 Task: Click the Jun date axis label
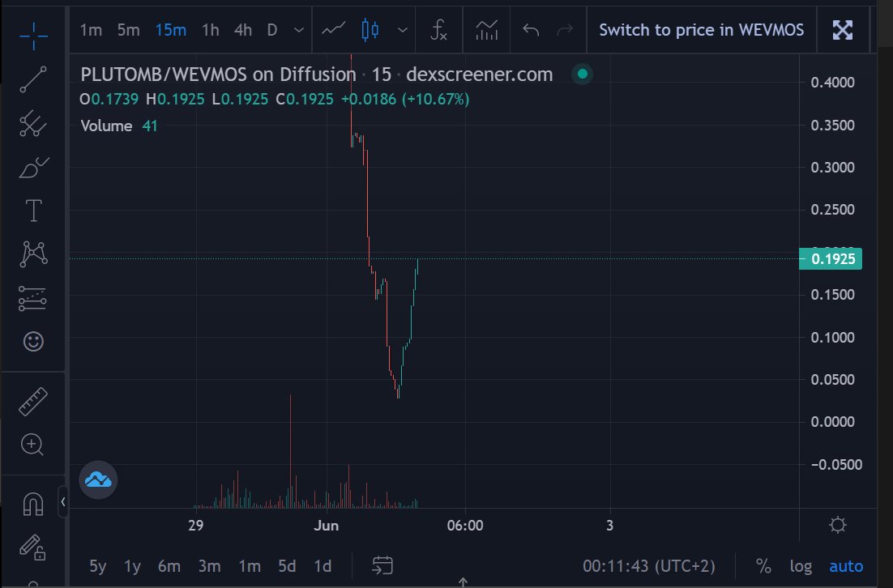tap(326, 526)
